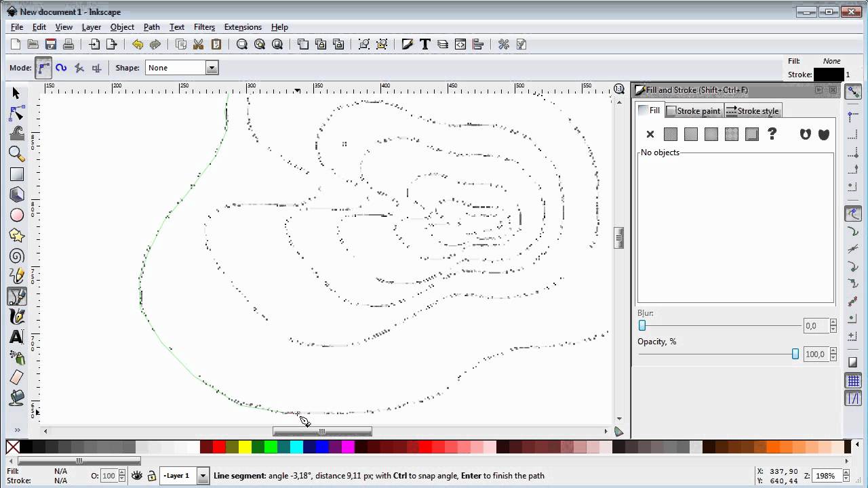868x488 pixels.
Task: Select the Star polygon tool
Action: pos(16,235)
